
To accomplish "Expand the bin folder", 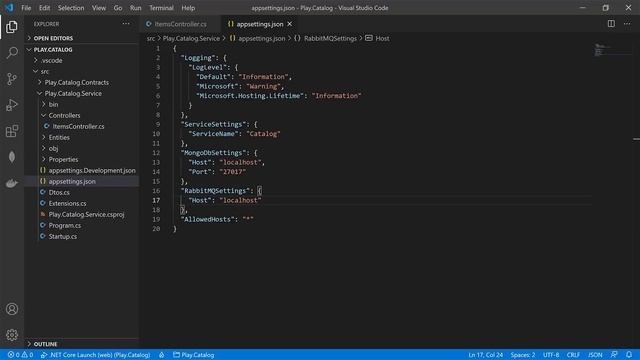I will 82,104.
